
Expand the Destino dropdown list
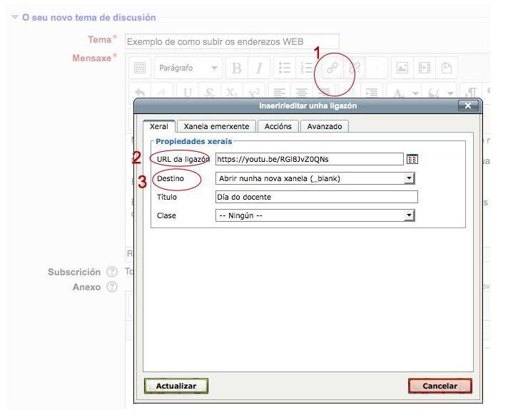(409, 178)
